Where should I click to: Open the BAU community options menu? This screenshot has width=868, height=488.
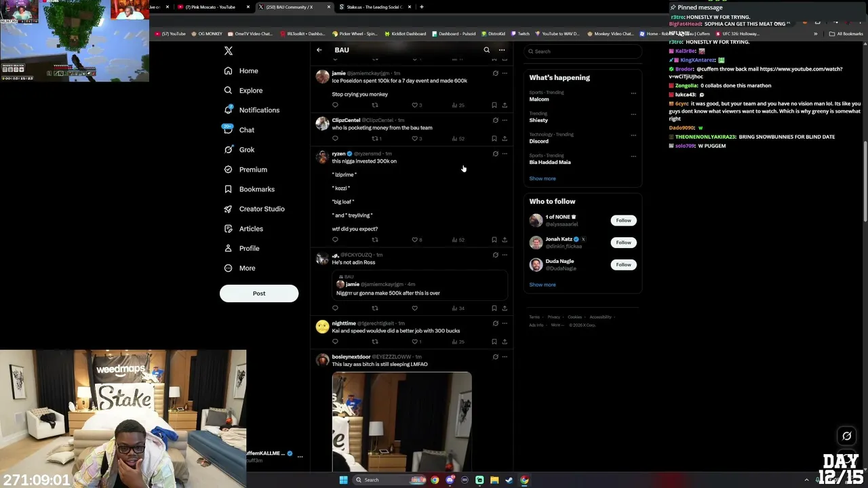coord(502,50)
